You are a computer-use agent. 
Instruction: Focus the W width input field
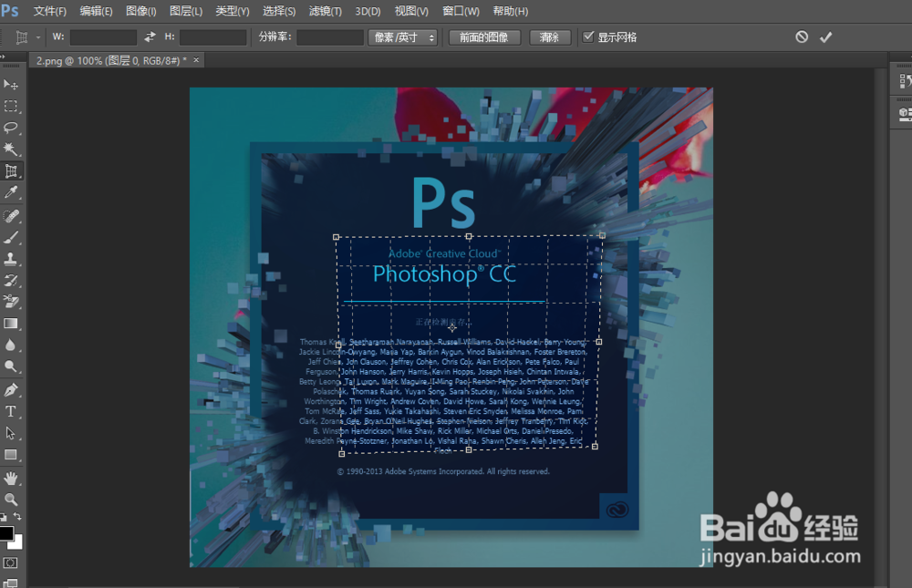103,37
